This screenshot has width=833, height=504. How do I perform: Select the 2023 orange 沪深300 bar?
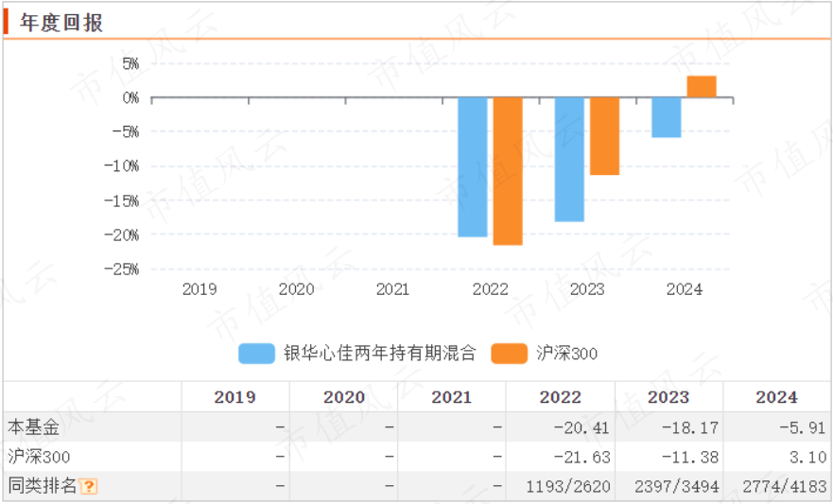tap(604, 136)
